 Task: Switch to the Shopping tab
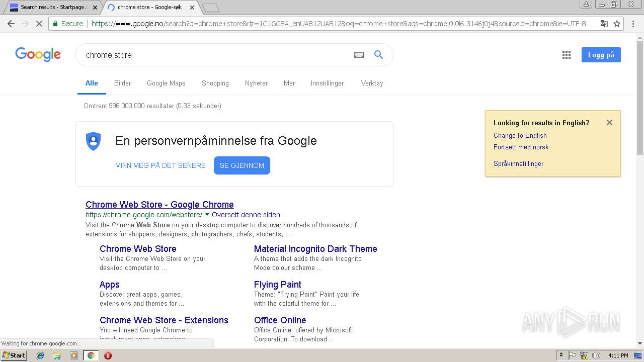(x=215, y=83)
